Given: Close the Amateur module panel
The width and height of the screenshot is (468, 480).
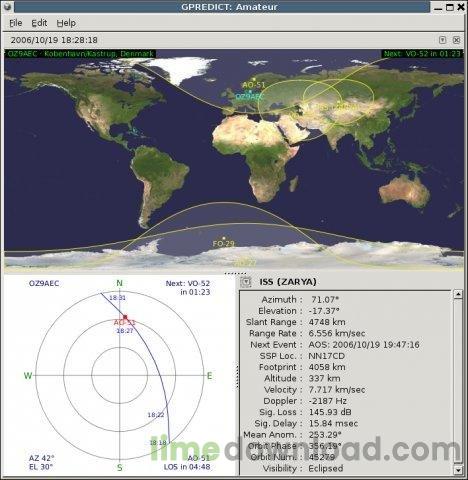Looking at the screenshot, I should click(x=456, y=40).
